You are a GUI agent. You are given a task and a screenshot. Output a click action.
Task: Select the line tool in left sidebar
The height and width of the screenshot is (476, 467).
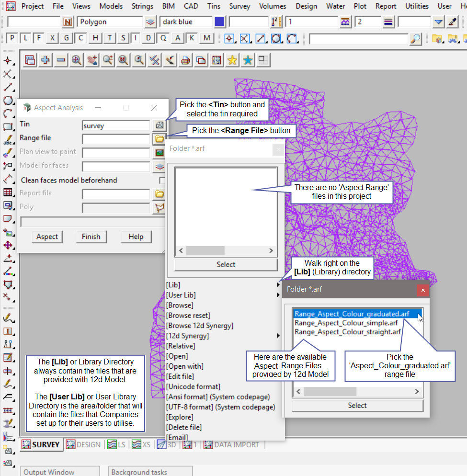click(x=8, y=87)
